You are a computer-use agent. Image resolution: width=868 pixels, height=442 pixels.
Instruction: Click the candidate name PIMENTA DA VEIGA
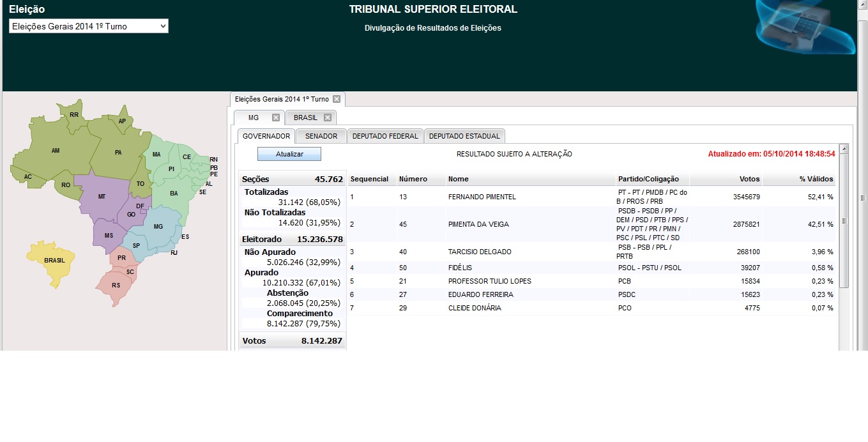[478, 224]
